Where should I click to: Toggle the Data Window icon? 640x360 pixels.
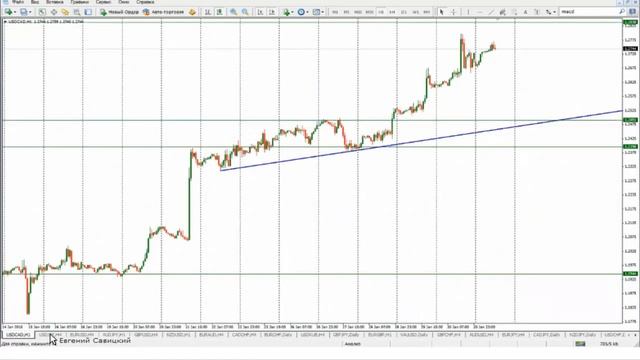click(x=53, y=12)
